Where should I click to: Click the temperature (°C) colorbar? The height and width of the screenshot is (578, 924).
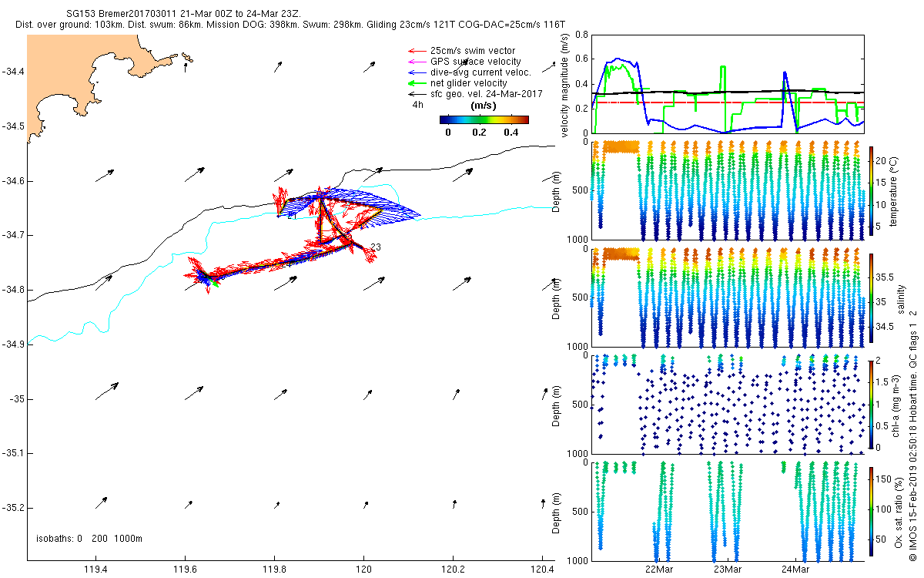871,190
